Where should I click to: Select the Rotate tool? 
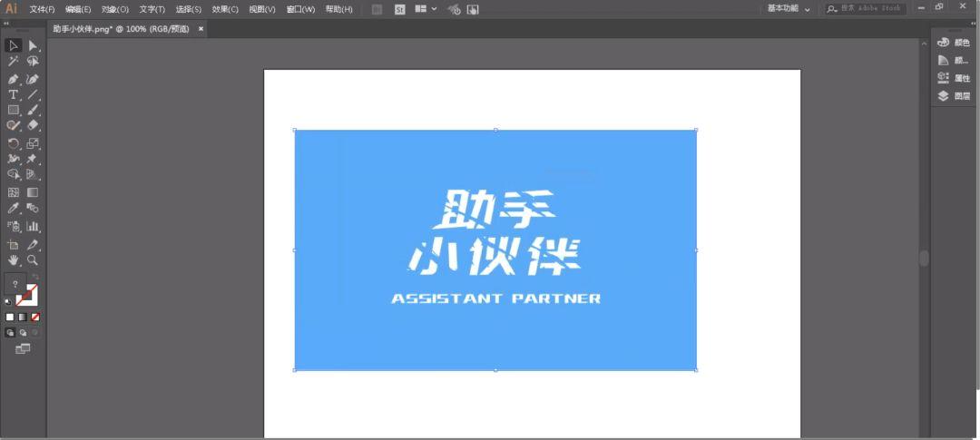point(13,143)
